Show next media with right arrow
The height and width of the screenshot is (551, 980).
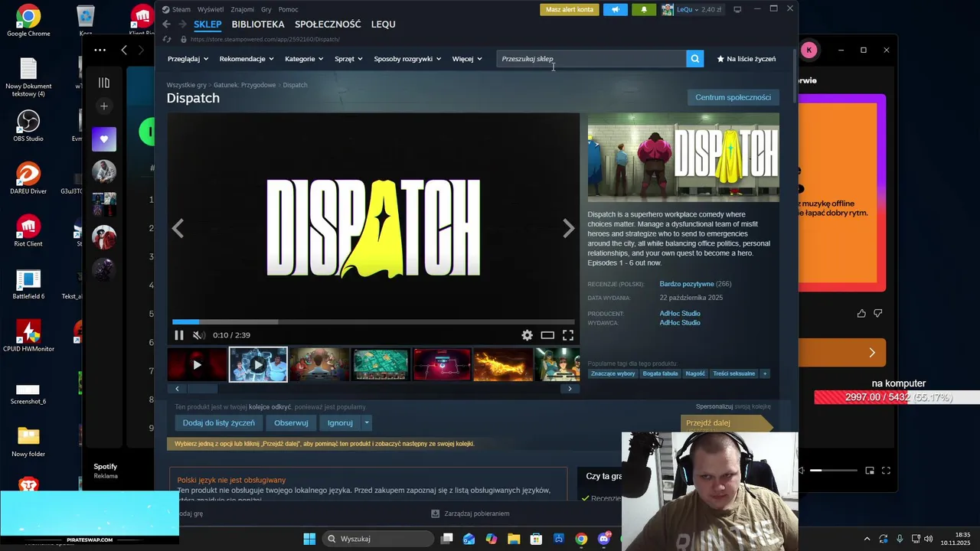(x=569, y=228)
